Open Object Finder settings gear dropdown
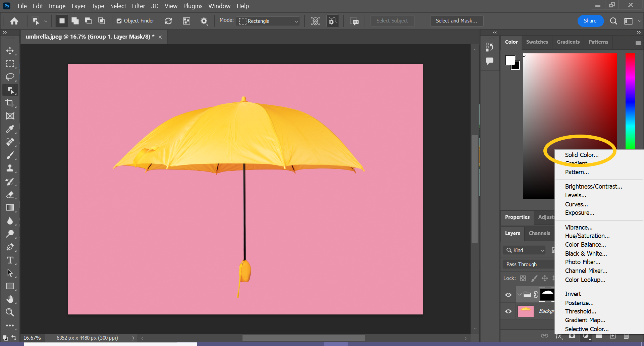Viewport: 644px width, 346px height. click(204, 21)
